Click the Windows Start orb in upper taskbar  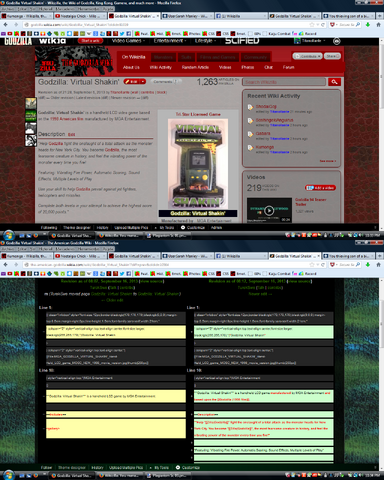[x=8, y=235]
